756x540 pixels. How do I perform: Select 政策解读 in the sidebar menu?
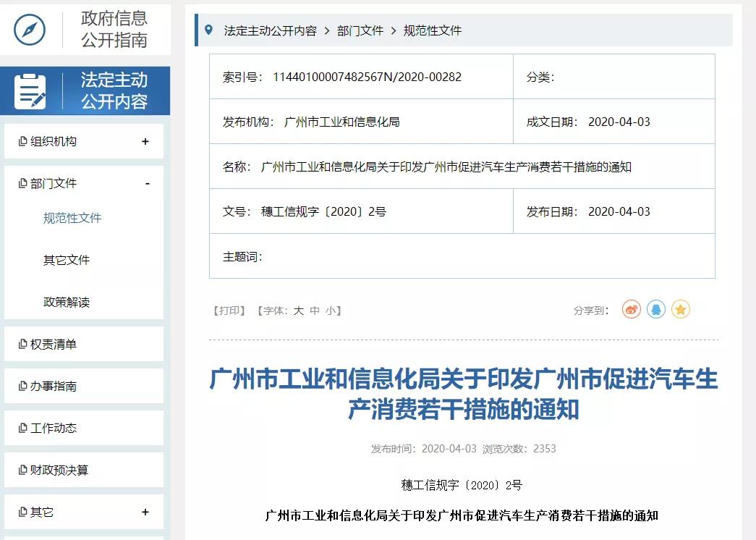66,303
